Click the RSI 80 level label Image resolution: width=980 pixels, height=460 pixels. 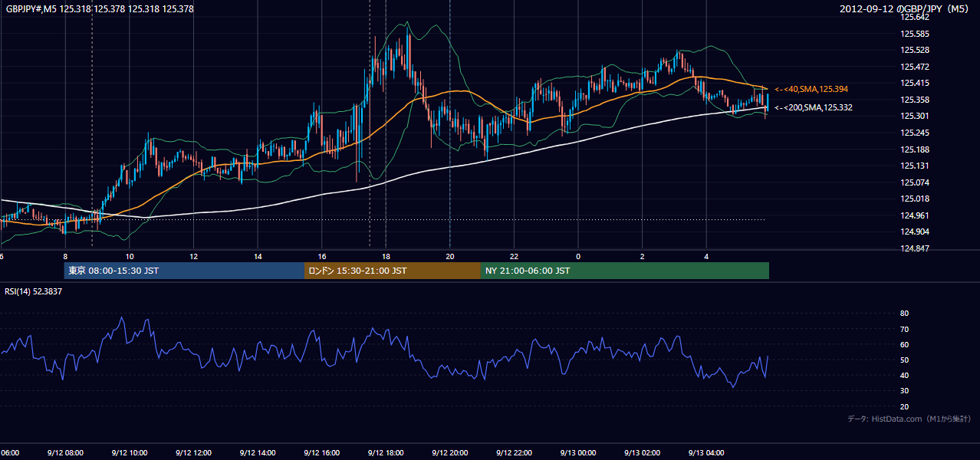point(904,314)
